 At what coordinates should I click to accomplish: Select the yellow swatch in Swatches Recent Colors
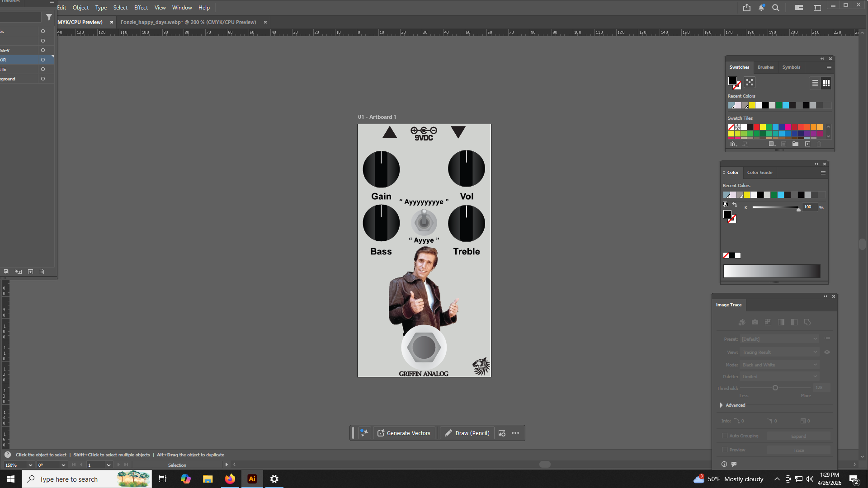pos(752,106)
